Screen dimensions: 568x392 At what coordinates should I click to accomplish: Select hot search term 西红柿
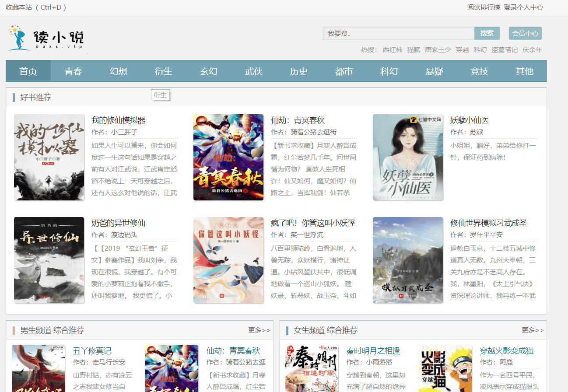pyautogui.click(x=393, y=50)
